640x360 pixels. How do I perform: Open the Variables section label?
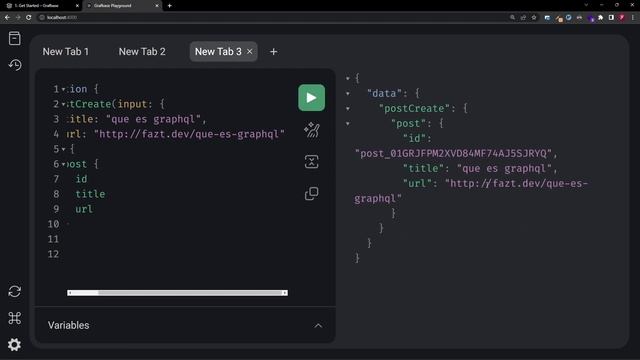69,325
